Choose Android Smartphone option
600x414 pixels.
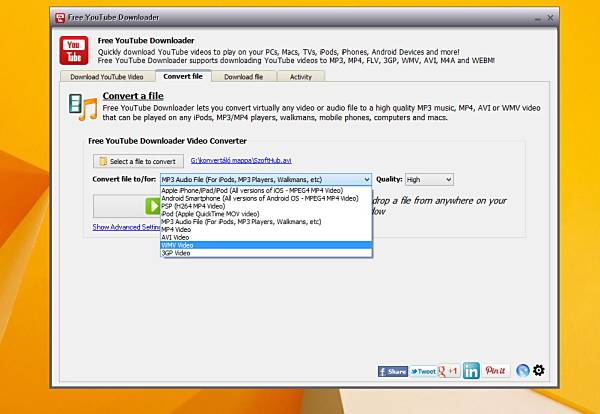[266, 198]
